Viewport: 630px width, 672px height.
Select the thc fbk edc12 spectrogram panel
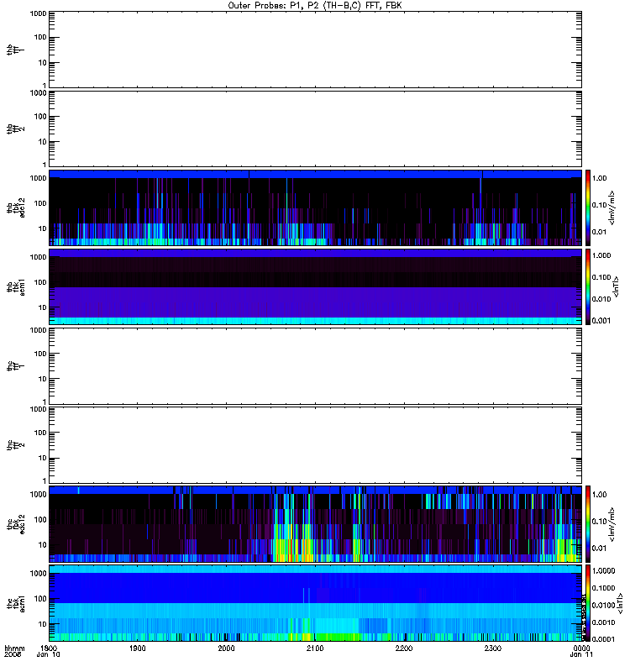tap(316, 524)
